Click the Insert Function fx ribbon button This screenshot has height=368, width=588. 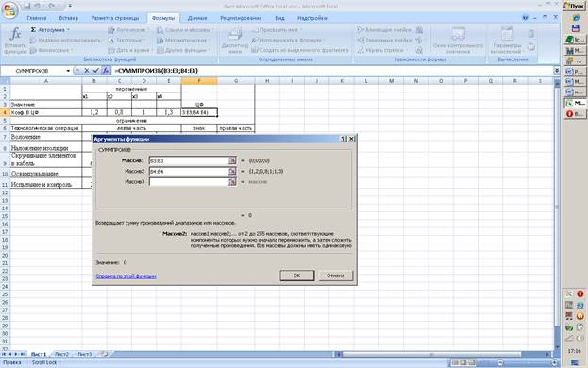pos(15,41)
